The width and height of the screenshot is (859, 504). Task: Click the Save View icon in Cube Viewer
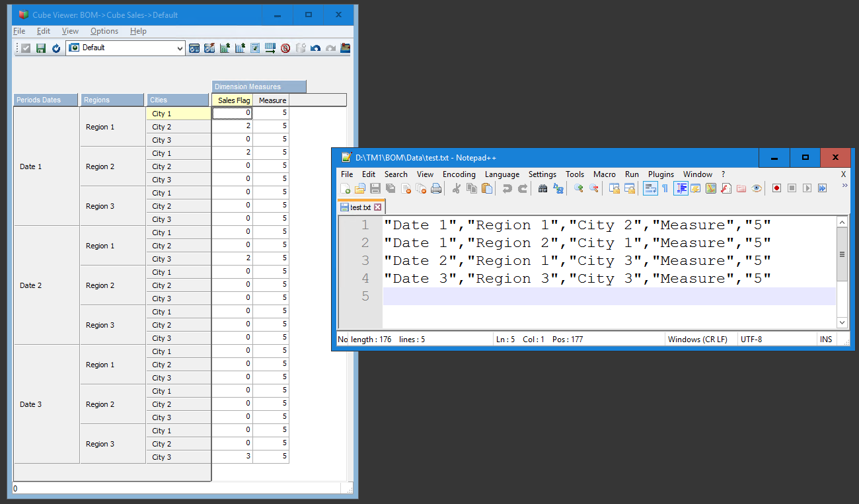(41, 48)
